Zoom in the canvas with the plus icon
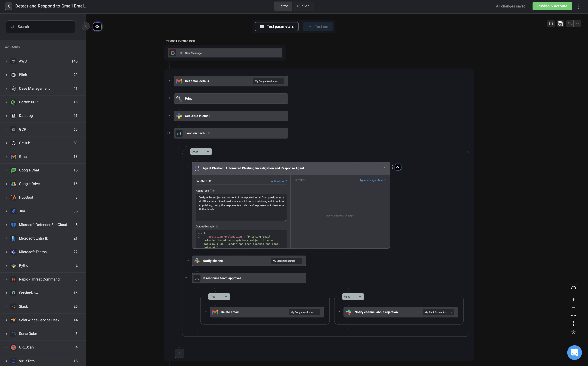This screenshot has width=588, height=366. coord(573,300)
